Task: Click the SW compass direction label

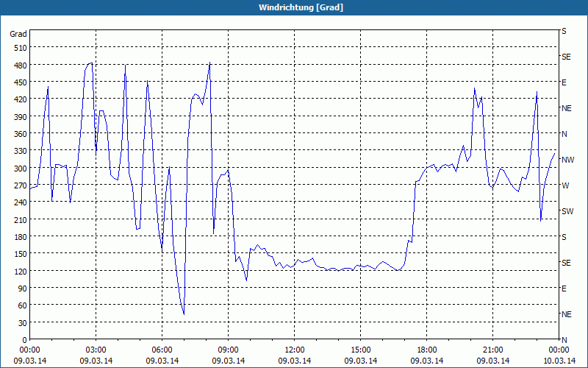Action: point(567,211)
